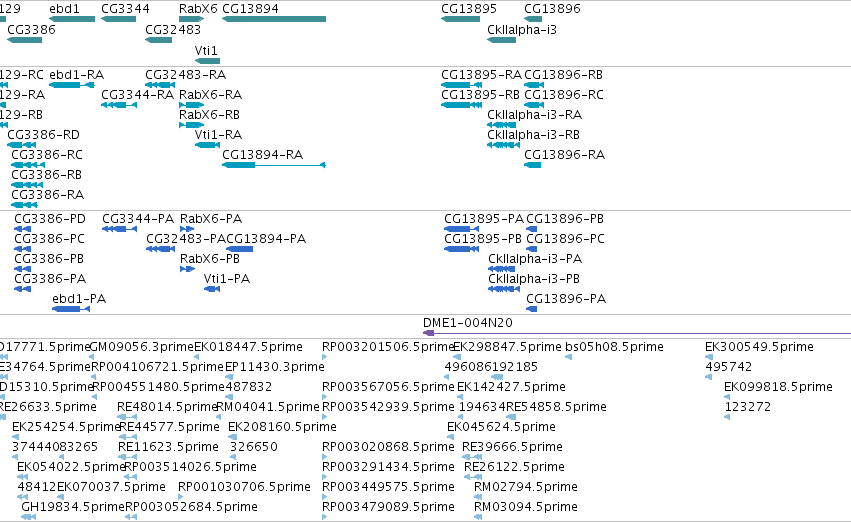Click the CG13896 gene label
The image size is (851, 522).
coord(552,9)
